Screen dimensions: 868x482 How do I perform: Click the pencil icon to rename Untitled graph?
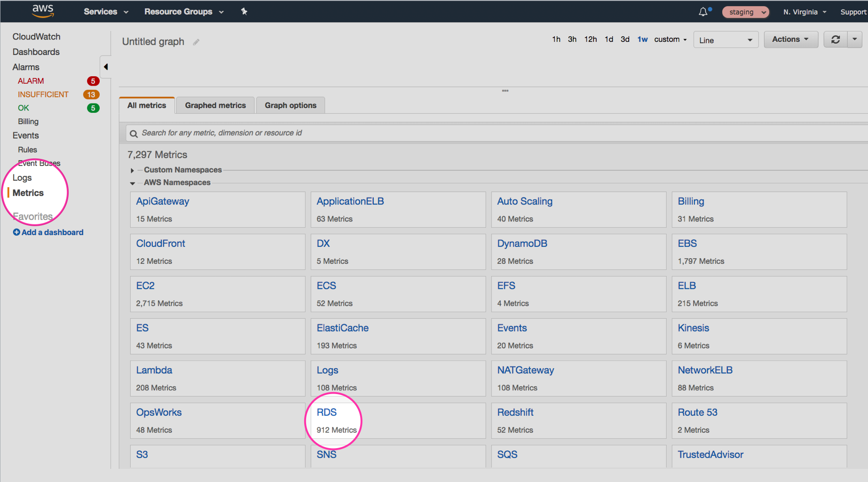(196, 42)
